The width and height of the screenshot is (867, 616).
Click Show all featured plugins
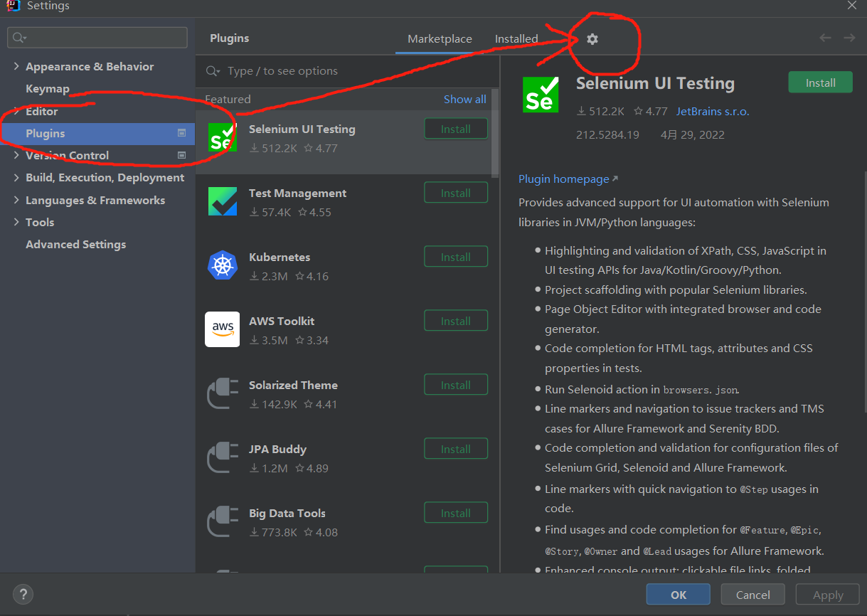(x=465, y=99)
